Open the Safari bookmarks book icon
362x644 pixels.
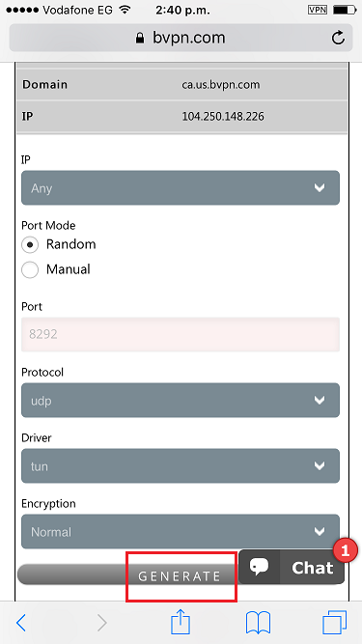[258, 623]
